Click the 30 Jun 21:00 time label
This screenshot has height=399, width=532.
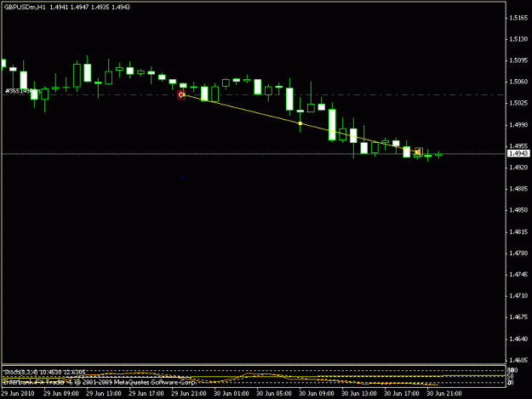[x=444, y=393]
